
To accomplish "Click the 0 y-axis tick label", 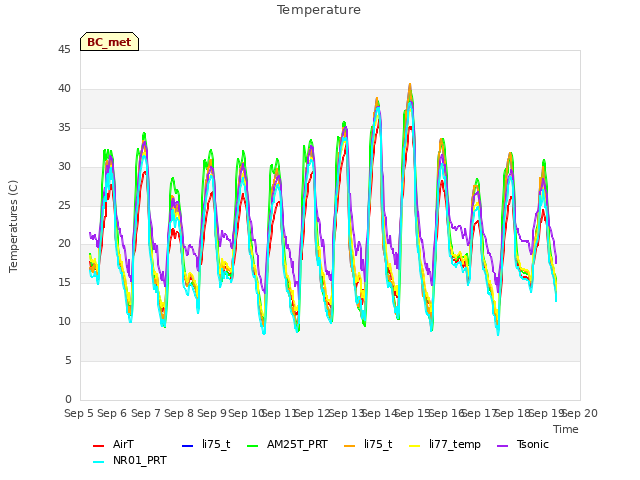I will click(68, 399).
